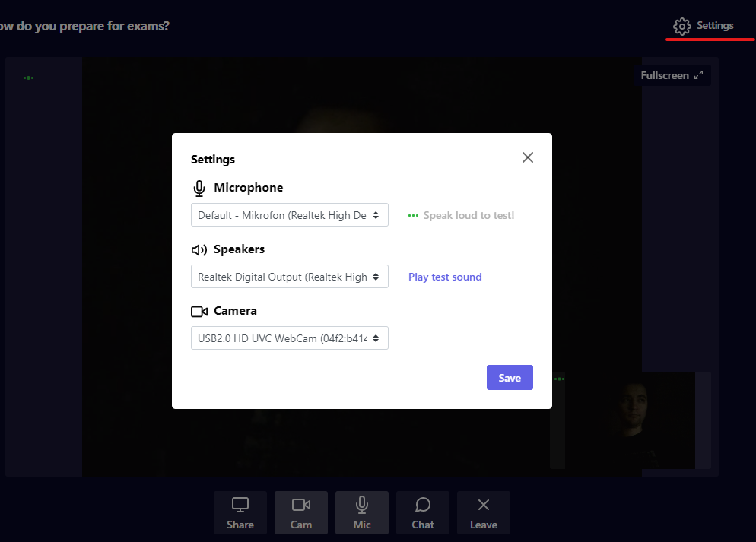Open the Camera device dropdown

(x=289, y=338)
